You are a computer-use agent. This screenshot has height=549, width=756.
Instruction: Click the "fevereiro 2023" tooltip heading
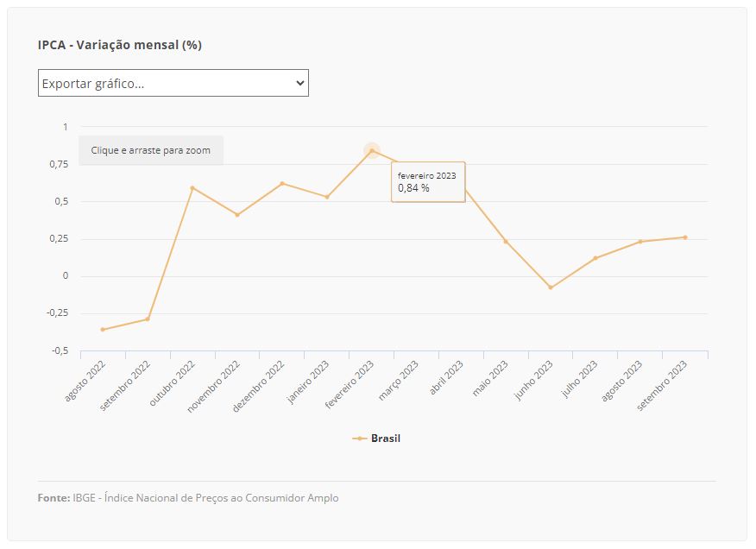[426, 175]
